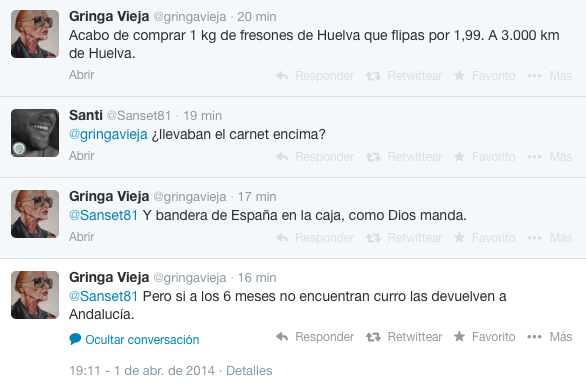Viewport: 586px width, 391px height.
Task: Click retweet icon on the 16 min tweet
Action: click(x=373, y=337)
